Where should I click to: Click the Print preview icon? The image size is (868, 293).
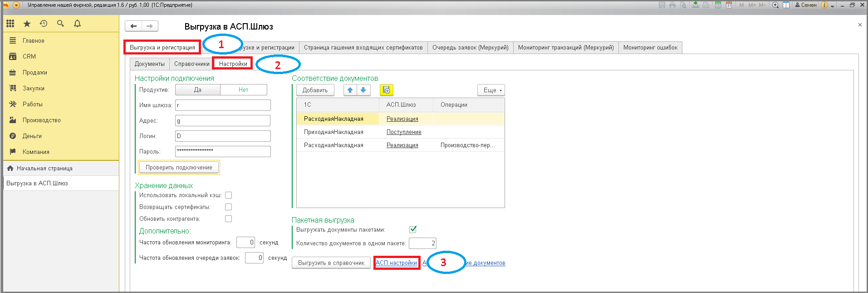[683, 5]
